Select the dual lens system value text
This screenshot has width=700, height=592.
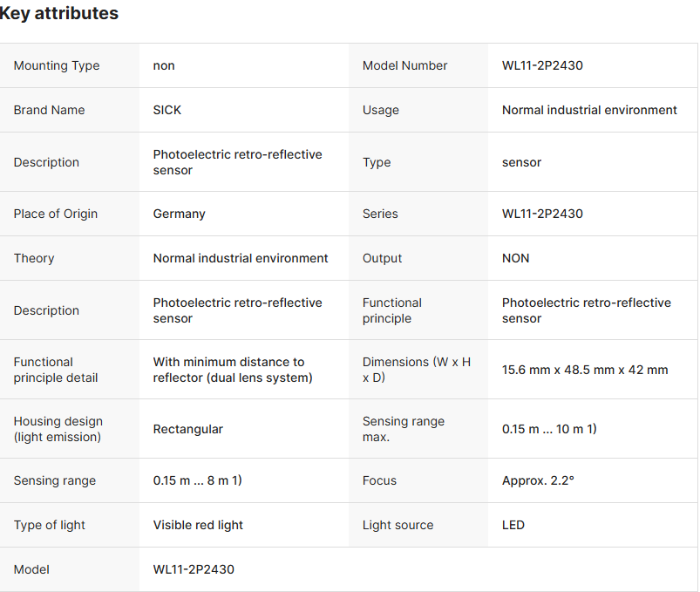click(x=233, y=370)
